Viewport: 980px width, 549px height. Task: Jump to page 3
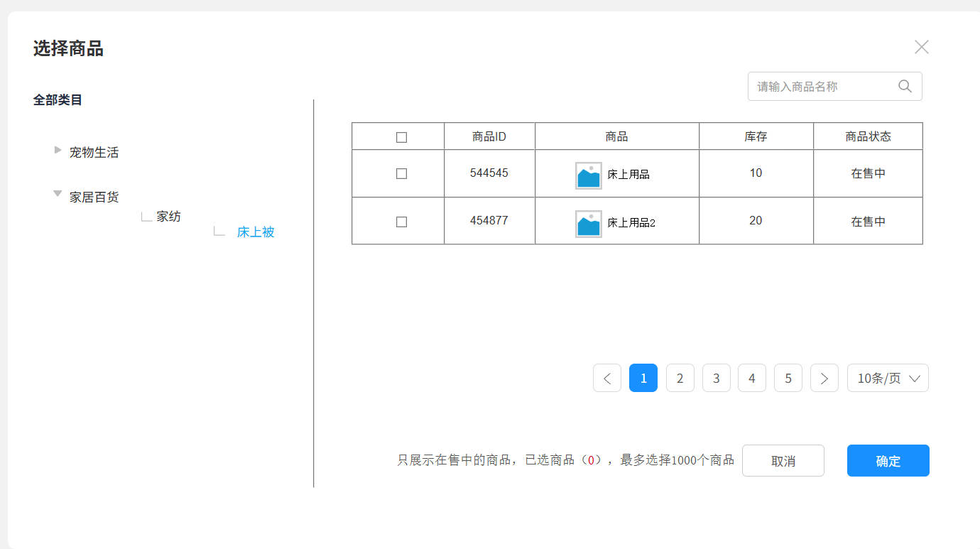pos(716,378)
